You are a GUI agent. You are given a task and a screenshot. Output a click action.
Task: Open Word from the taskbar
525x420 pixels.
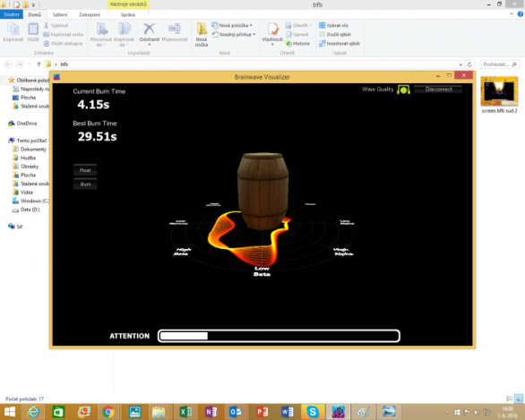tap(287, 412)
